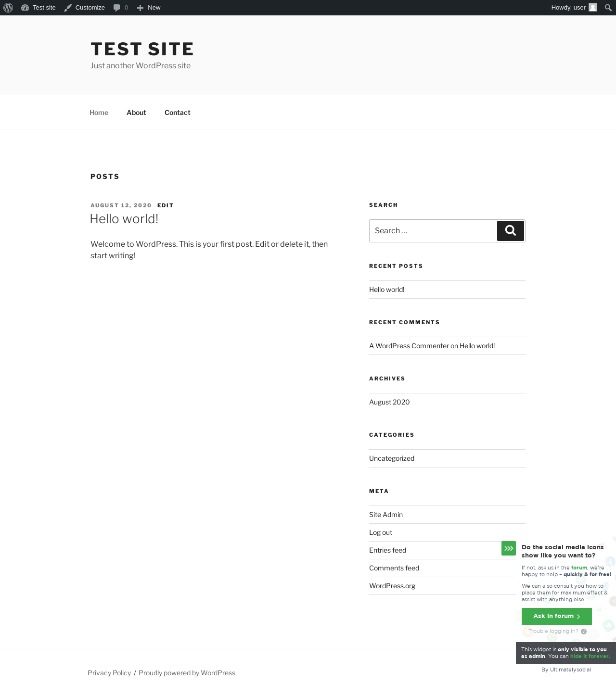Open the Test site dashboard menu
Image resolution: width=616 pixels, height=695 pixels.
(38, 8)
